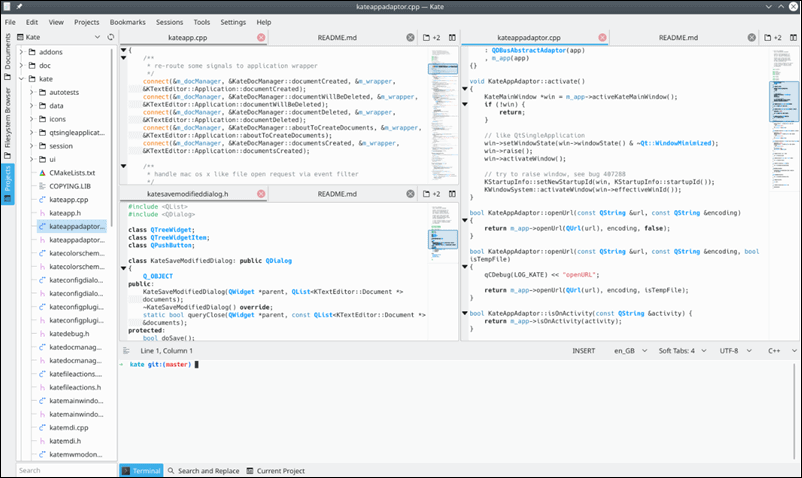Open split view options in right view
Viewport: 802px width, 478px height.
coord(793,37)
